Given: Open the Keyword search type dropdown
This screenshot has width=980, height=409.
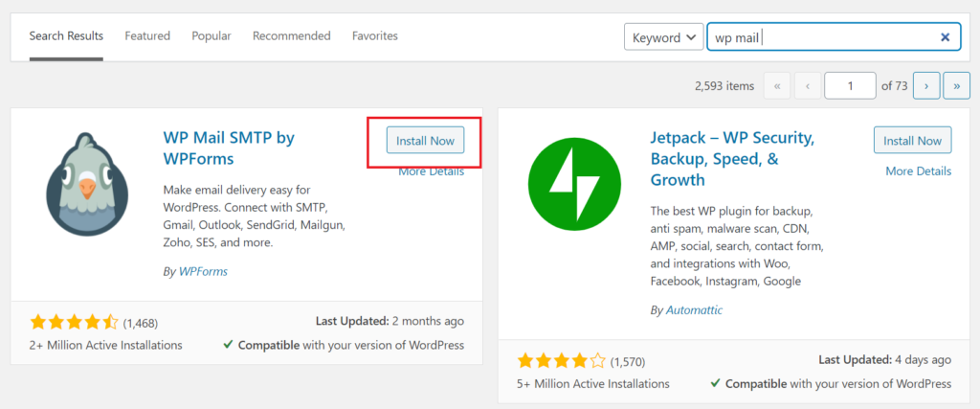Looking at the screenshot, I should [x=663, y=37].
